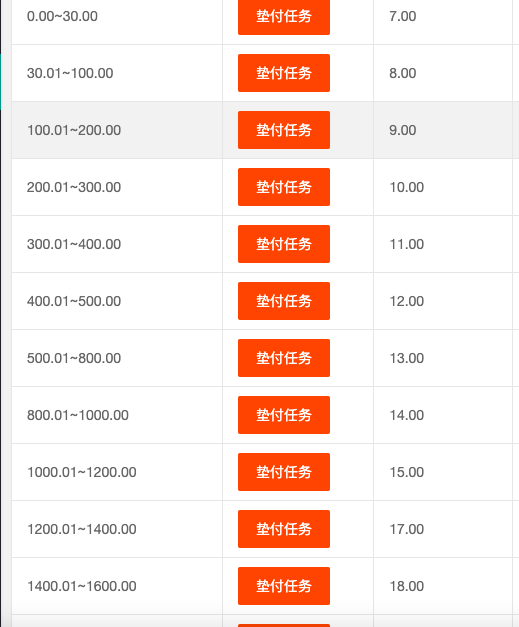This screenshot has width=519, height=627.
Task: Click 垫付任务 button in 1000.01~1200.00 row
Action: 284,472
